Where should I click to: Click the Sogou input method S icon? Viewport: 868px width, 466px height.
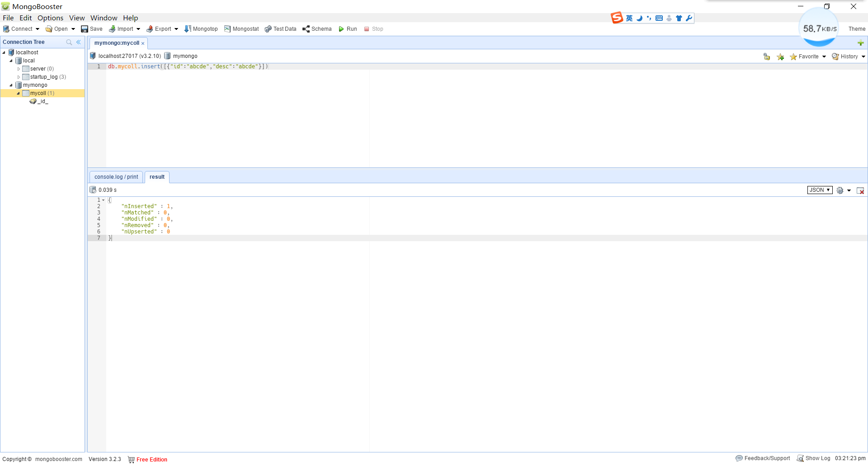(617, 18)
